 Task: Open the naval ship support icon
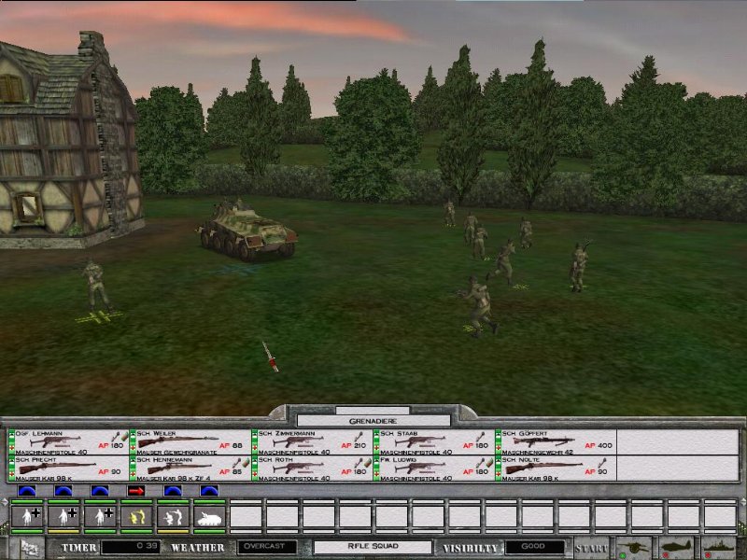719,547
